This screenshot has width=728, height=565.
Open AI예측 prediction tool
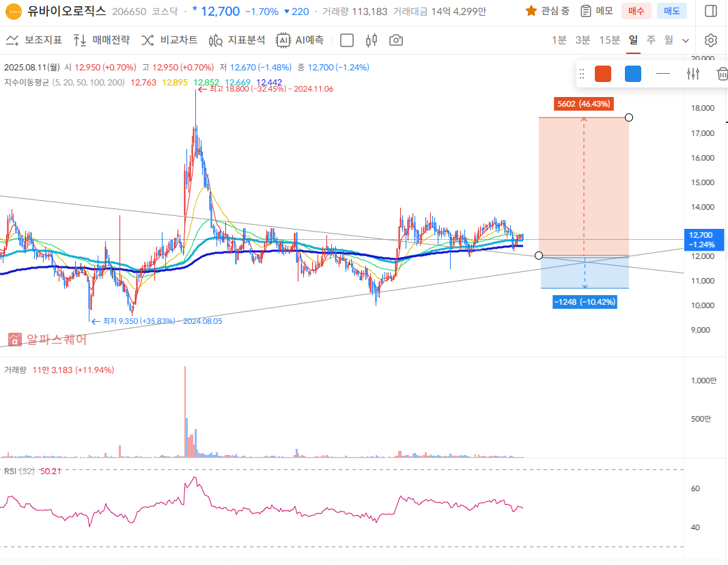300,40
